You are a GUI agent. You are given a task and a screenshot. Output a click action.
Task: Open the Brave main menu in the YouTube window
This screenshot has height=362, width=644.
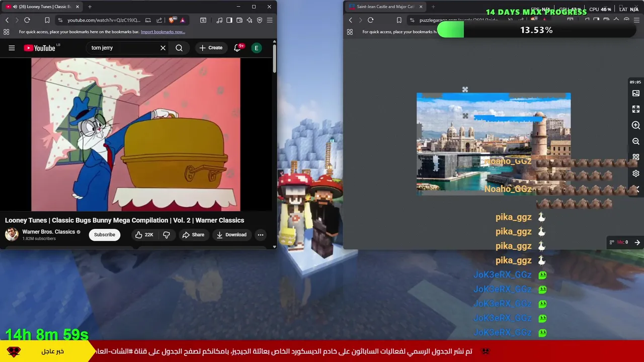[270, 20]
